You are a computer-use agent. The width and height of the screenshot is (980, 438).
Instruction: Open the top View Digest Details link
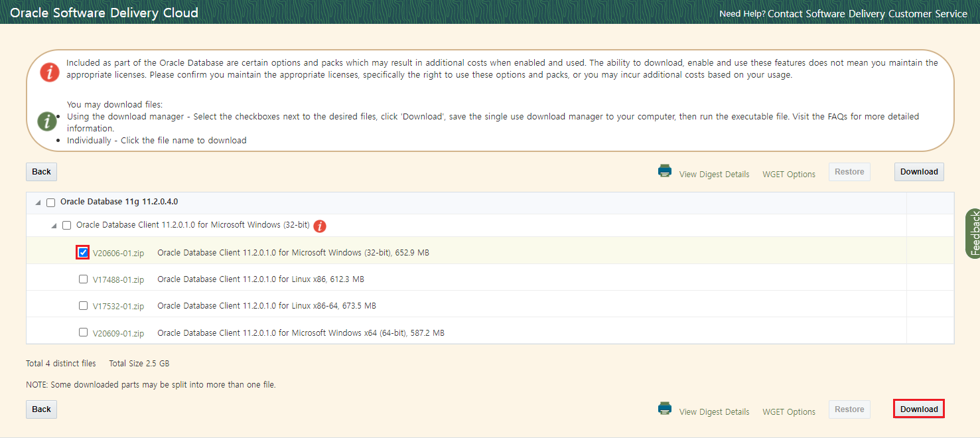click(x=714, y=174)
